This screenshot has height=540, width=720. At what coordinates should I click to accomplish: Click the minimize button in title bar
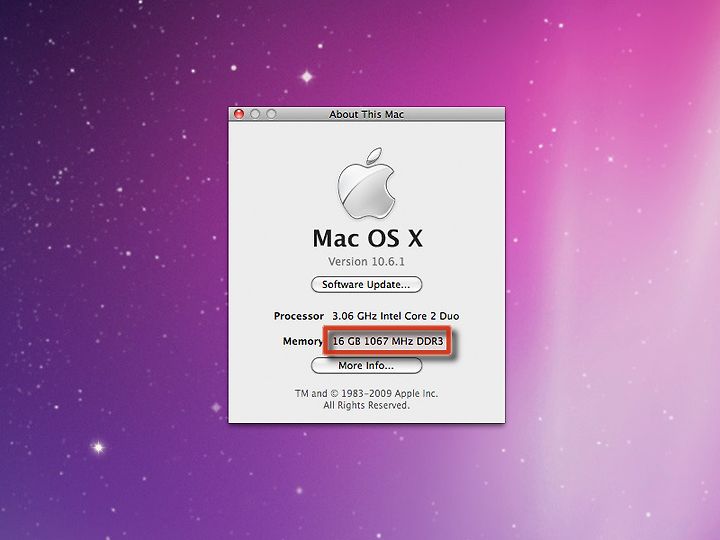point(255,114)
